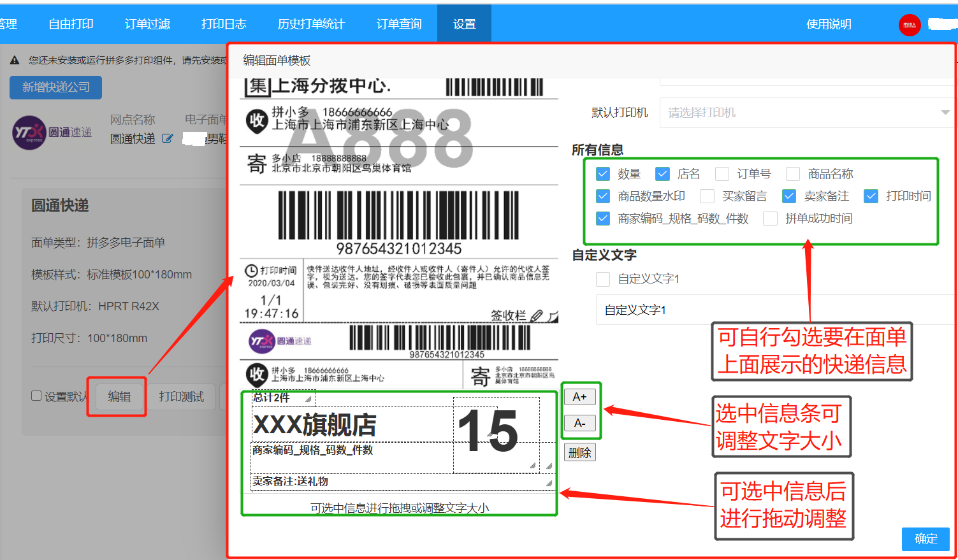958x560 pixels.
Task: Click the A- decrease font size button
Action: [579, 423]
